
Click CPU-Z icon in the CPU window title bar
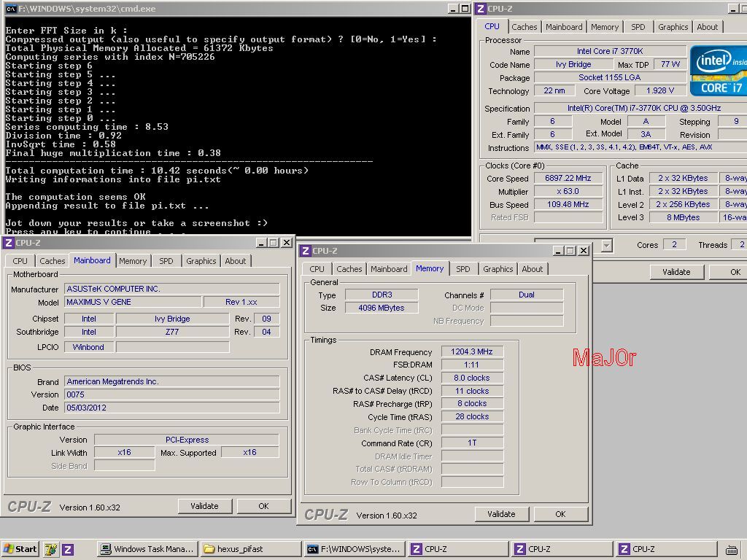point(481,9)
